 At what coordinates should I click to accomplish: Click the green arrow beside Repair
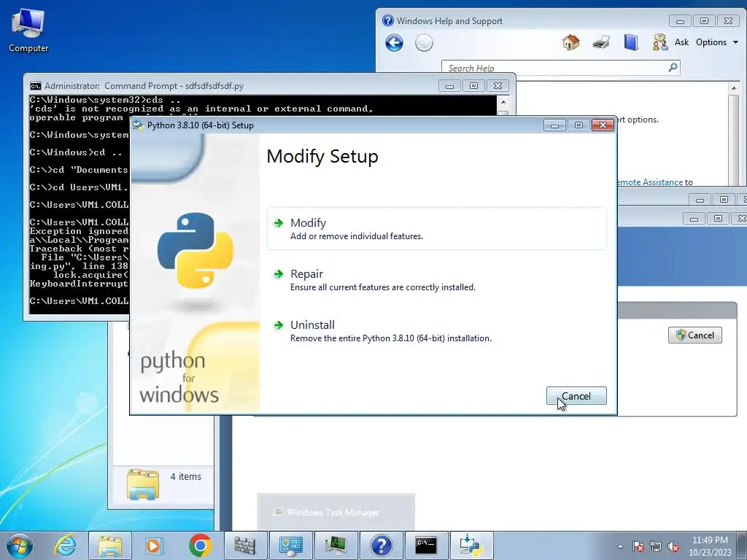(x=278, y=274)
